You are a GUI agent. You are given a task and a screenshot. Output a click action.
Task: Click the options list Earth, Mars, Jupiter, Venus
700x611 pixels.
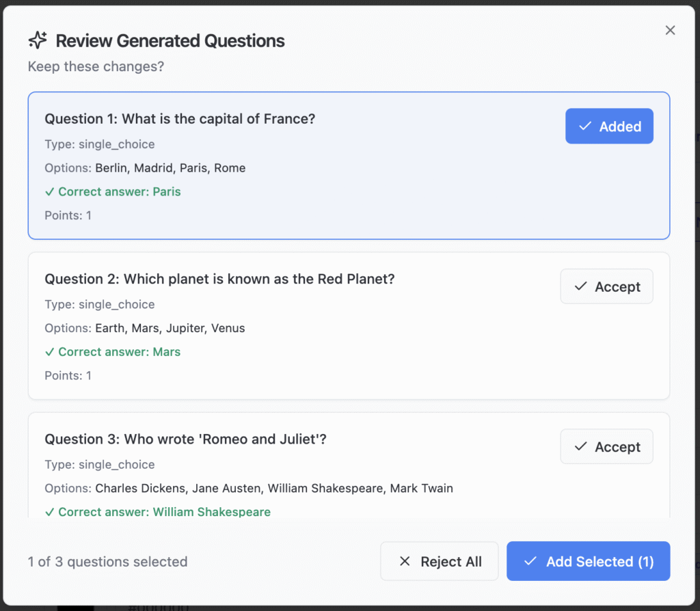click(170, 328)
